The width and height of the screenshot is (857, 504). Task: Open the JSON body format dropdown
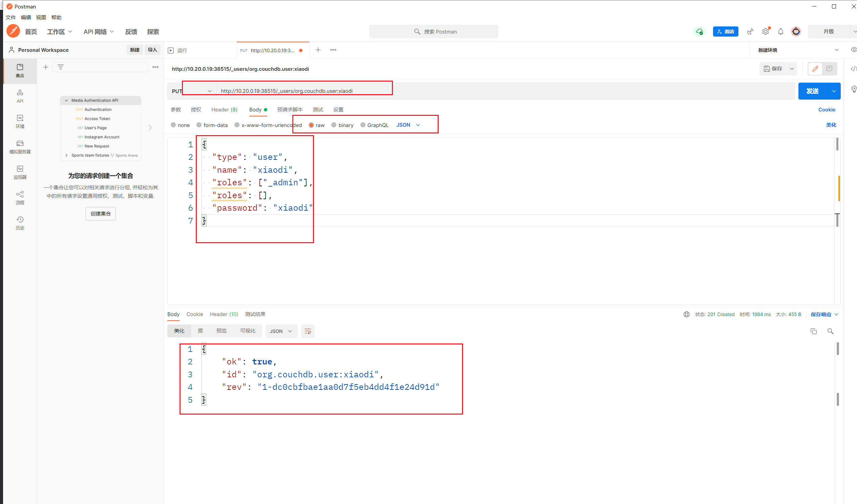coord(408,125)
